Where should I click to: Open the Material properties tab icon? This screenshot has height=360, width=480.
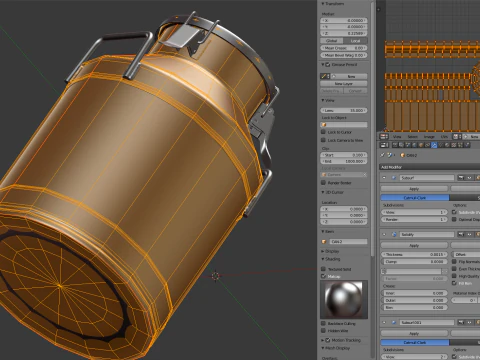click(x=447, y=145)
